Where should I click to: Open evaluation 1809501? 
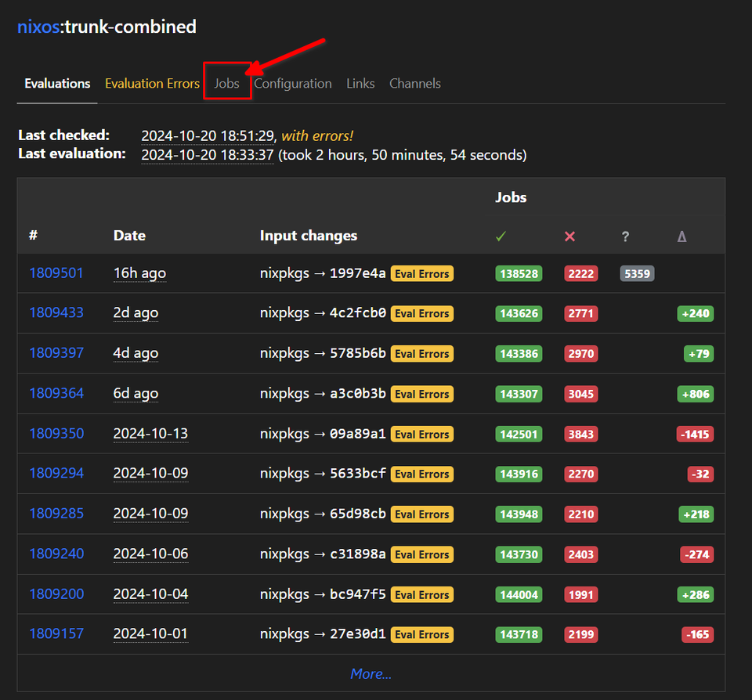(56, 273)
